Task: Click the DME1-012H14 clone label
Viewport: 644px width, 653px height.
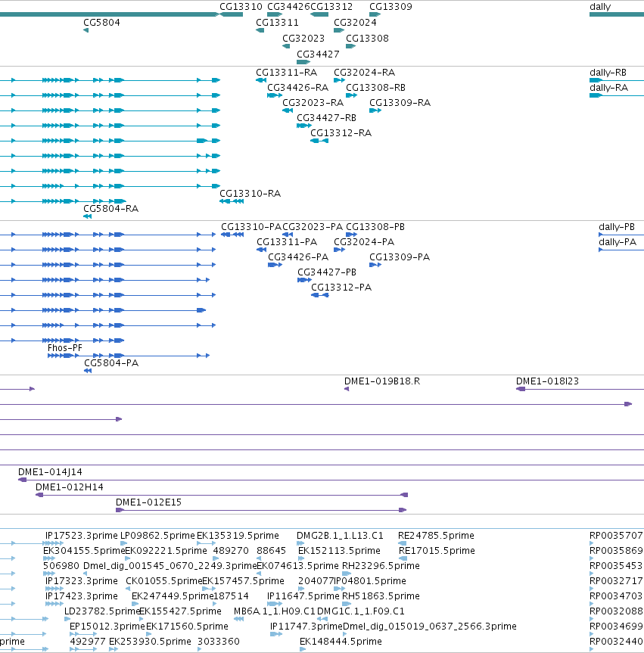Action: (69, 487)
